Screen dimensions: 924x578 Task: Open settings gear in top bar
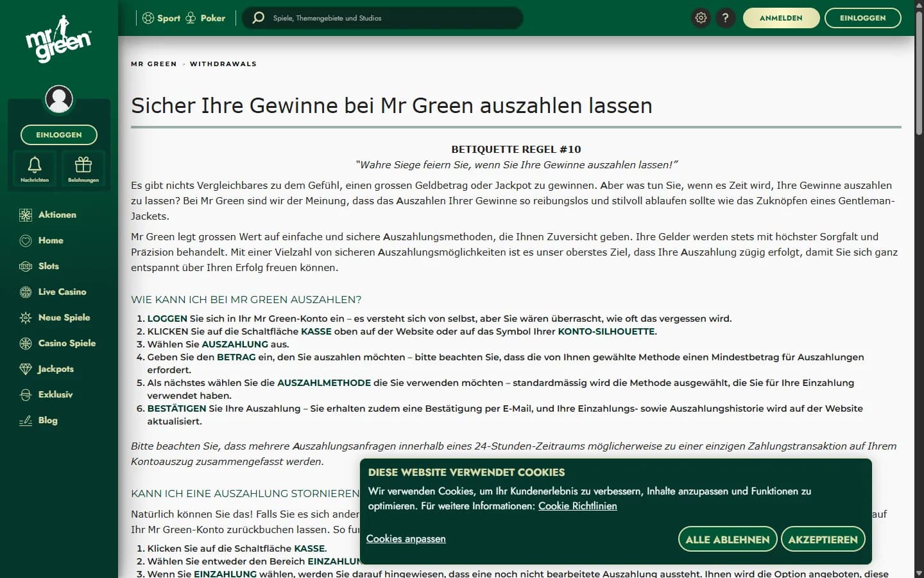point(701,18)
